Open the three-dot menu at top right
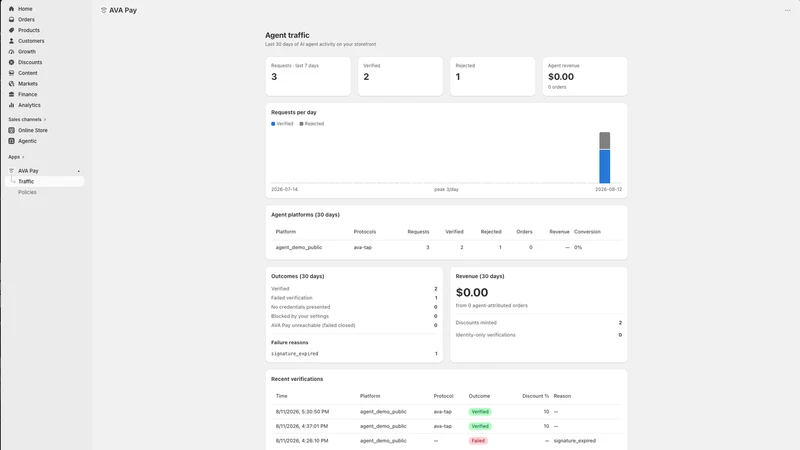This screenshot has height=450, width=800. point(787,10)
